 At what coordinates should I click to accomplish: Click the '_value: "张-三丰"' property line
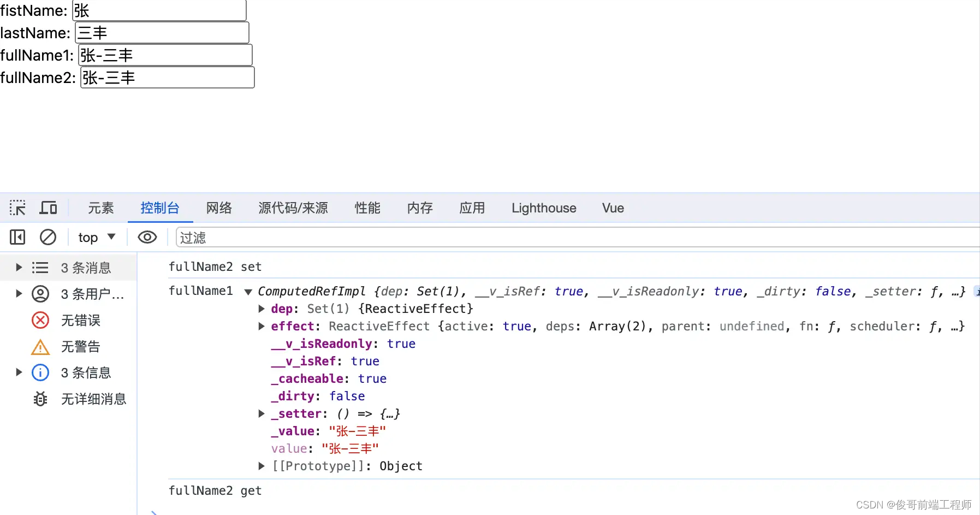pos(329,431)
